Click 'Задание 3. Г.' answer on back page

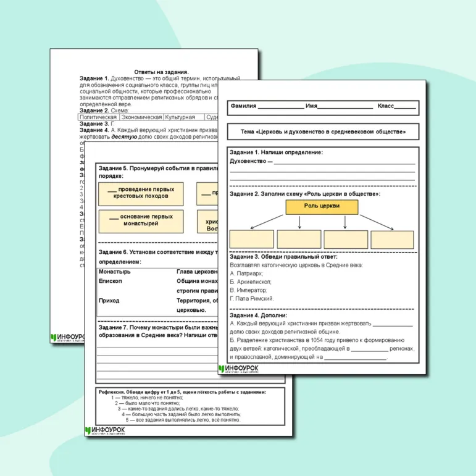pos(97,124)
